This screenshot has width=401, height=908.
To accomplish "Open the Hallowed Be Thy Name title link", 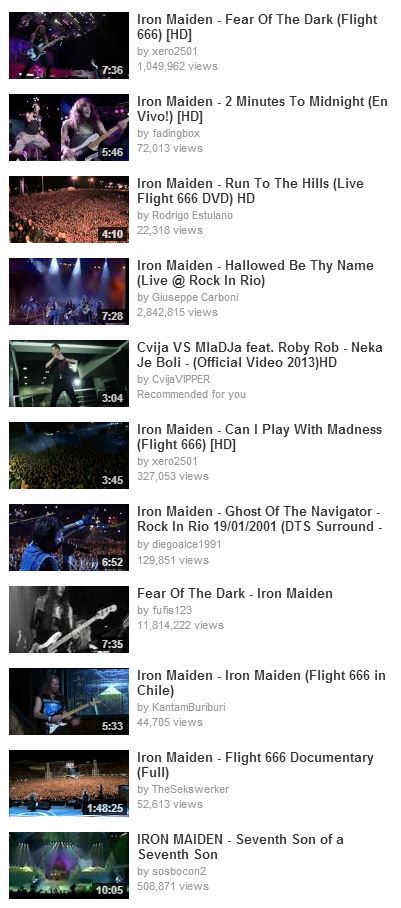I will click(x=256, y=273).
